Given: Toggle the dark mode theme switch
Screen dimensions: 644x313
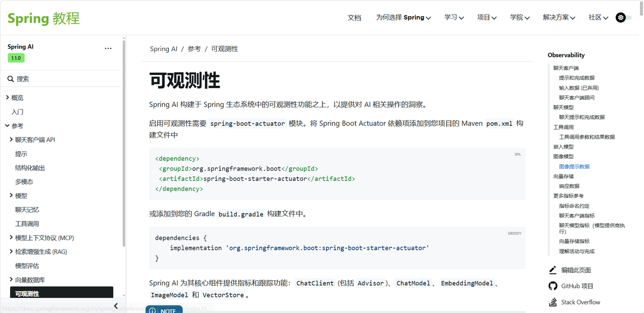Looking at the screenshot, I should [x=623, y=18].
